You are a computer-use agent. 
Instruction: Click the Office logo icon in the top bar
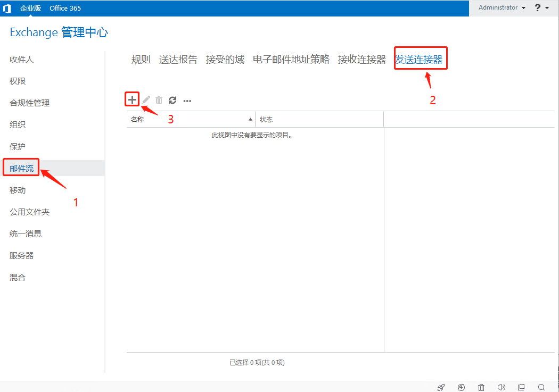pyautogui.click(x=7, y=8)
